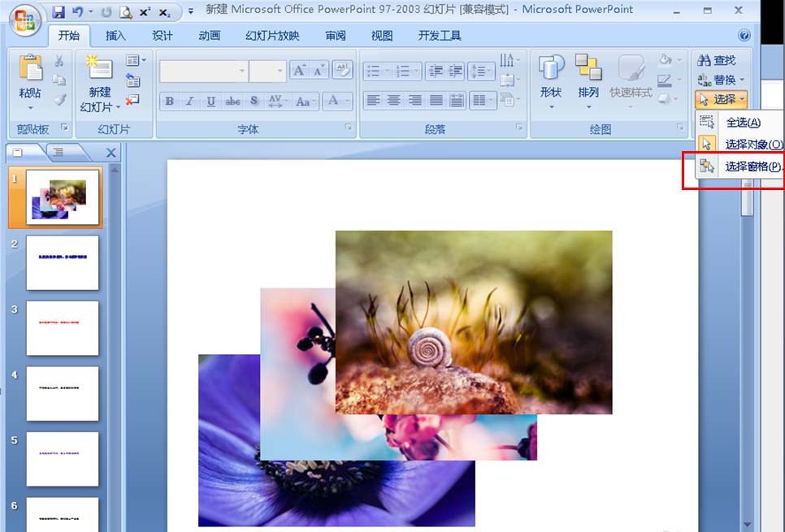Decrease the list indent level
The image size is (785, 532).
435,71
